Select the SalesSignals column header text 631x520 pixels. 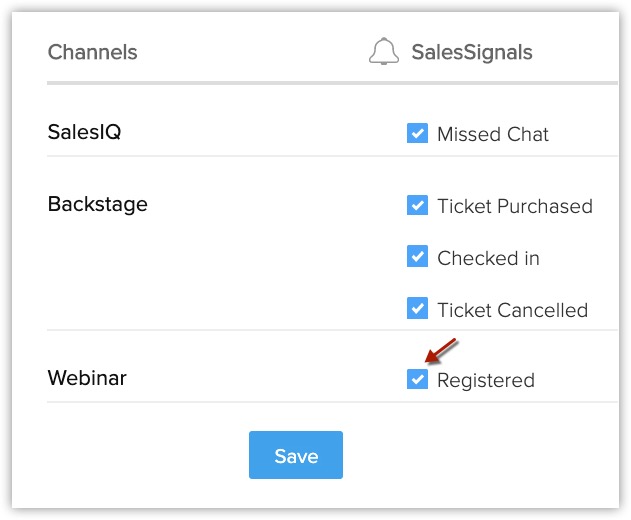coord(472,52)
